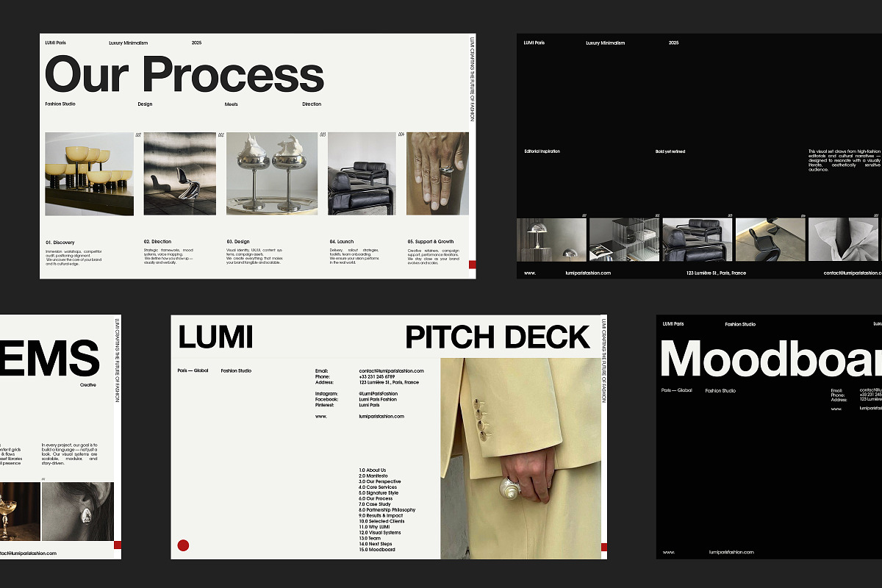
Task: Click "11.0 Why LUMI" in contents list
Action: [x=374, y=527]
